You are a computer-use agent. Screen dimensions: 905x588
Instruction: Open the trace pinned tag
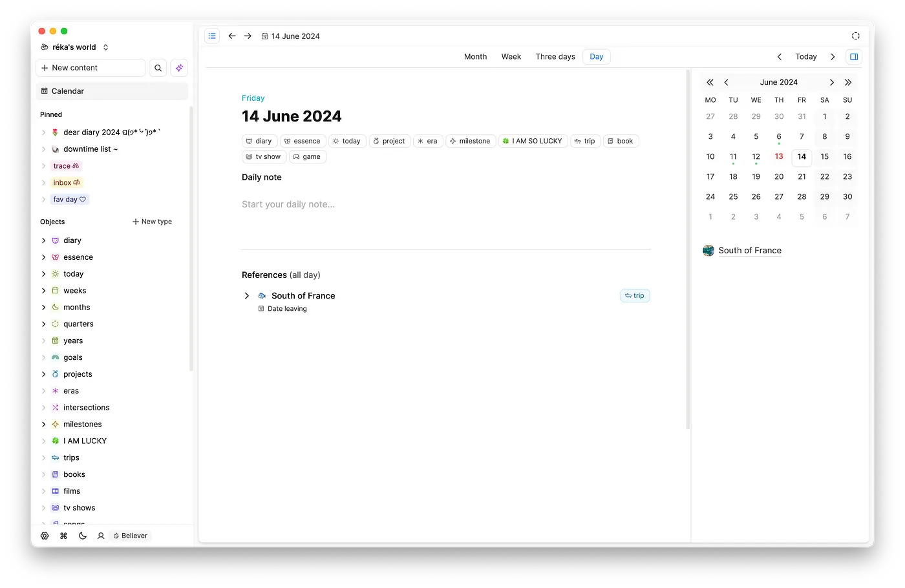[66, 166]
